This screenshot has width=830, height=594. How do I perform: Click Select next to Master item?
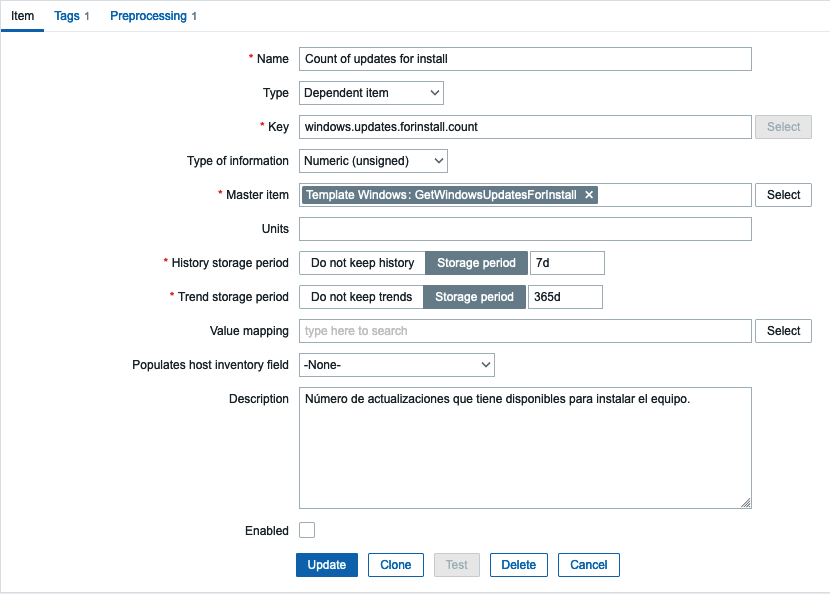[x=783, y=195]
